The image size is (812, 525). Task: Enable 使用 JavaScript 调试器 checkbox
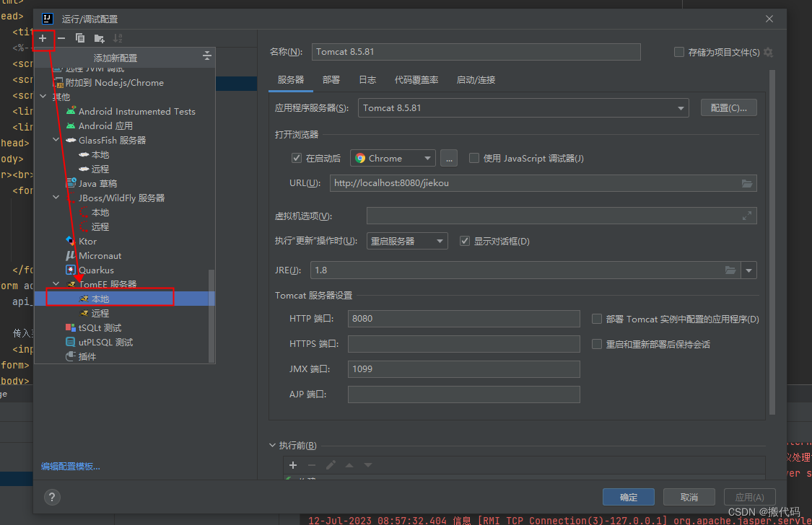pos(473,158)
